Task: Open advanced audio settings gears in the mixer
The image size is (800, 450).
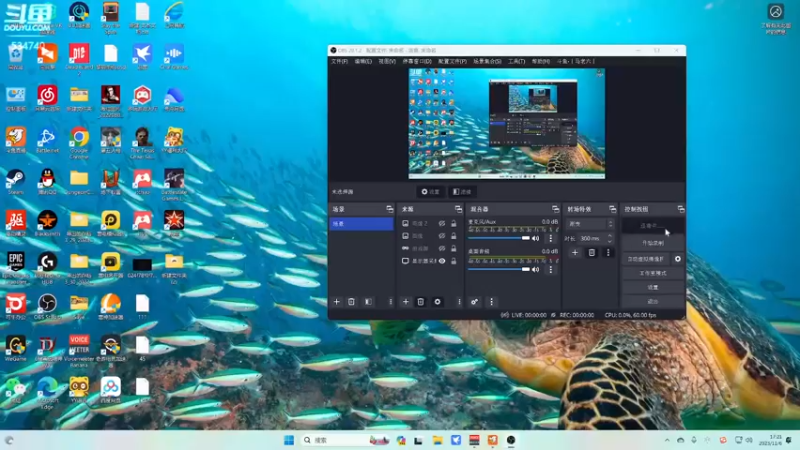Action: click(x=475, y=301)
